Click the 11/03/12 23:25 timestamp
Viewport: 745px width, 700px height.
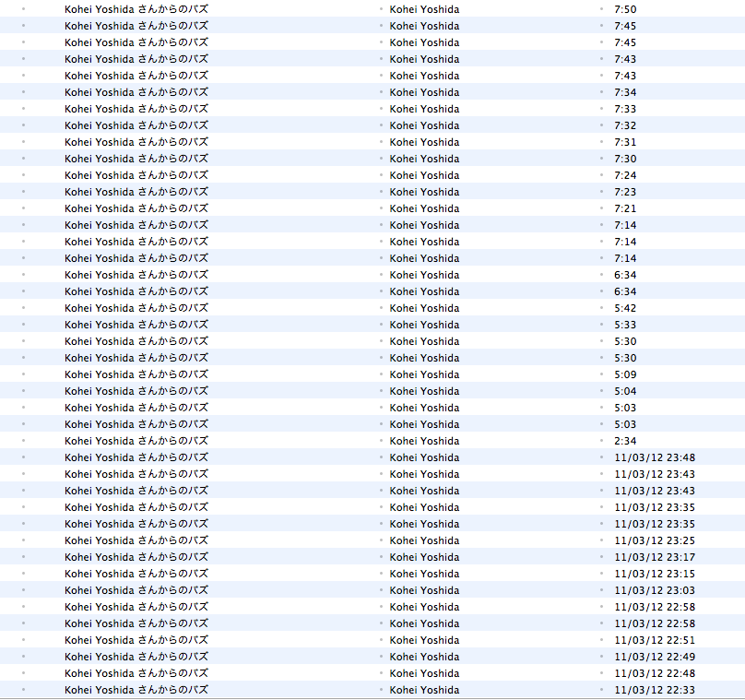[654, 540]
